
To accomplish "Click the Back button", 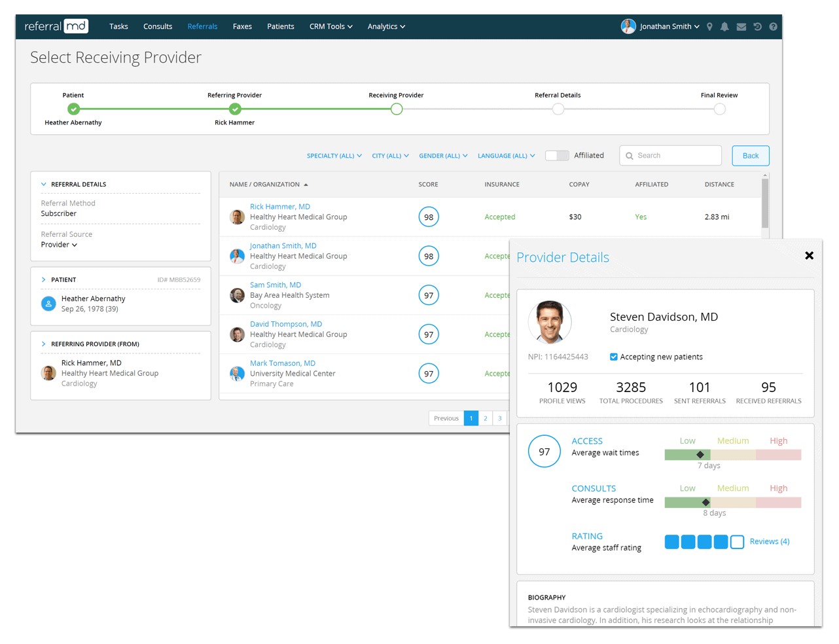I will pyautogui.click(x=751, y=156).
